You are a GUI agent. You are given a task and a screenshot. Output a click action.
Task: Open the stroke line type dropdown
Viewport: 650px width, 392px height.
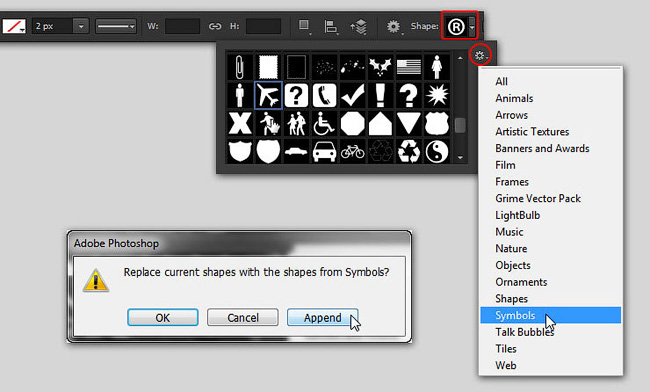(116, 27)
